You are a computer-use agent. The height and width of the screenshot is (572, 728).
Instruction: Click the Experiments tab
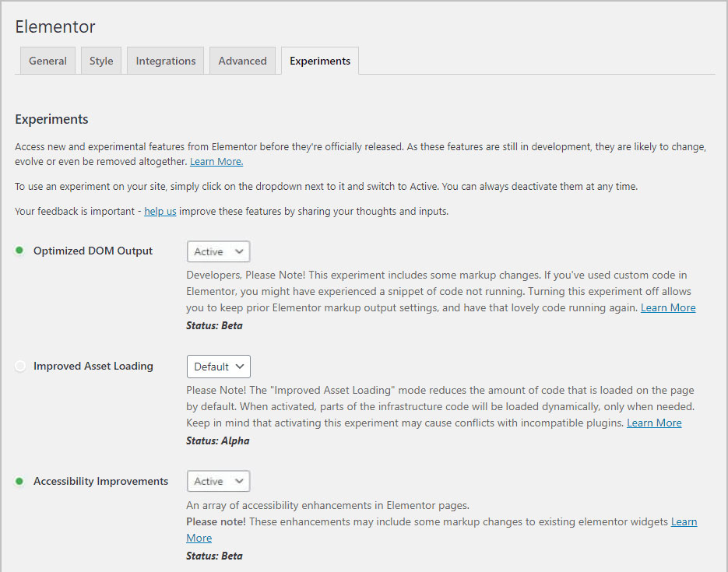(320, 61)
